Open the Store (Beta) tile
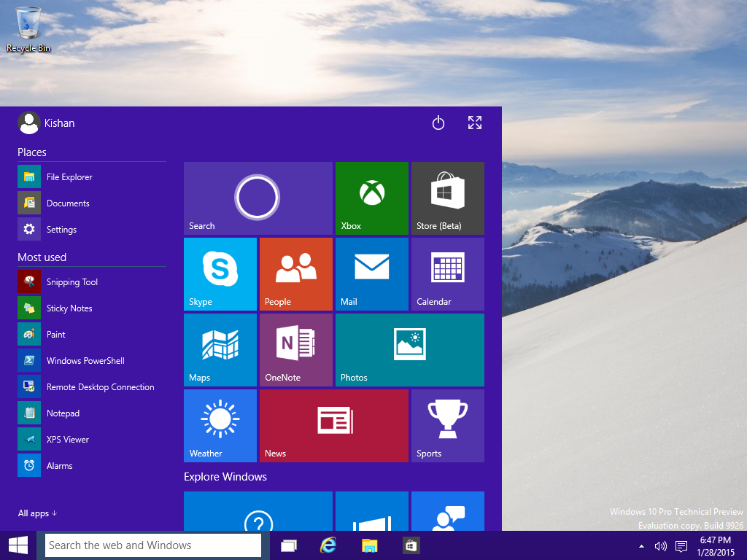 click(x=448, y=198)
